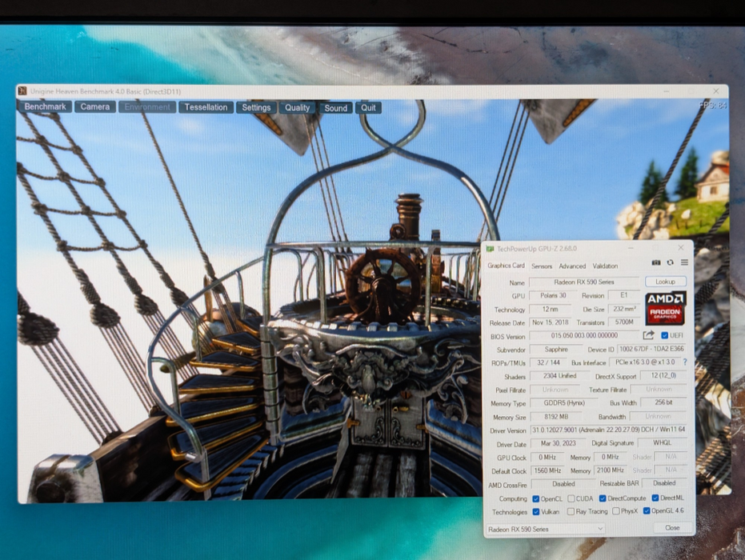Click the Benchmark button in Heaven
The height and width of the screenshot is (560, 745).
click(45, 106)
